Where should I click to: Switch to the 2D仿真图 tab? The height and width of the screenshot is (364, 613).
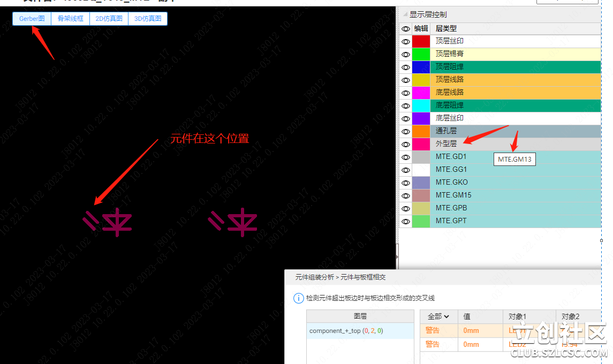(x=109, y=19)
